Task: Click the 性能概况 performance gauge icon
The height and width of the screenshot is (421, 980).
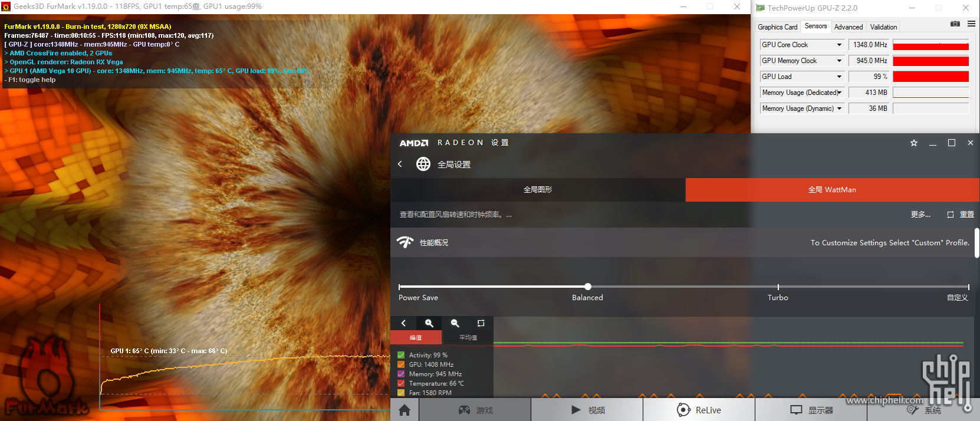Action: 405,242
